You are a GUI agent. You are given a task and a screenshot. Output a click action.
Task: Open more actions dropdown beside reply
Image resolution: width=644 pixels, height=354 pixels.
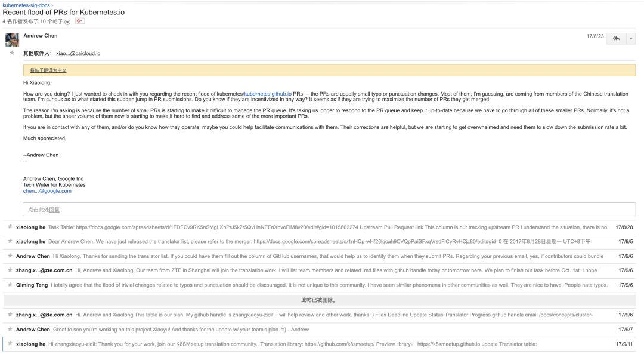[x=631, y=39]
